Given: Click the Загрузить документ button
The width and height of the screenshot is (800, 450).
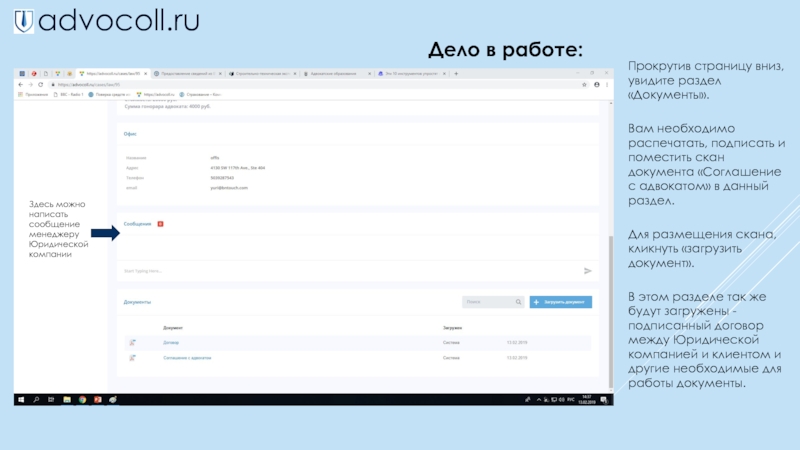Looking at the screenshot, I should 561,302.
